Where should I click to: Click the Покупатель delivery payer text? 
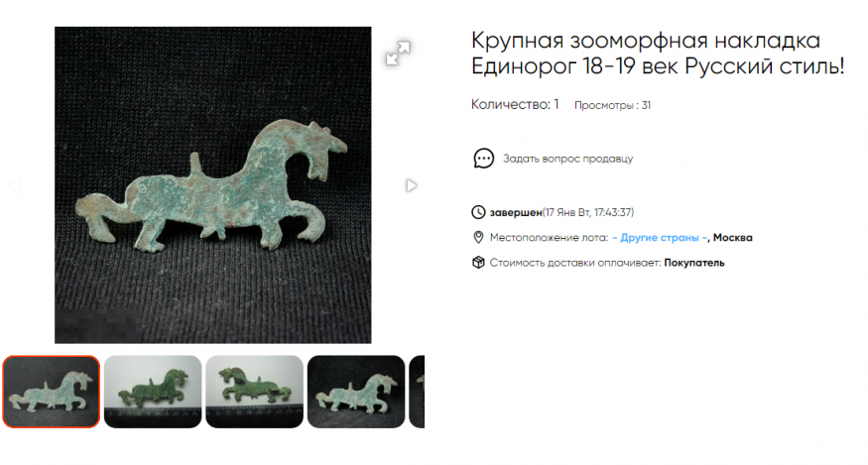tap(694, 263)
